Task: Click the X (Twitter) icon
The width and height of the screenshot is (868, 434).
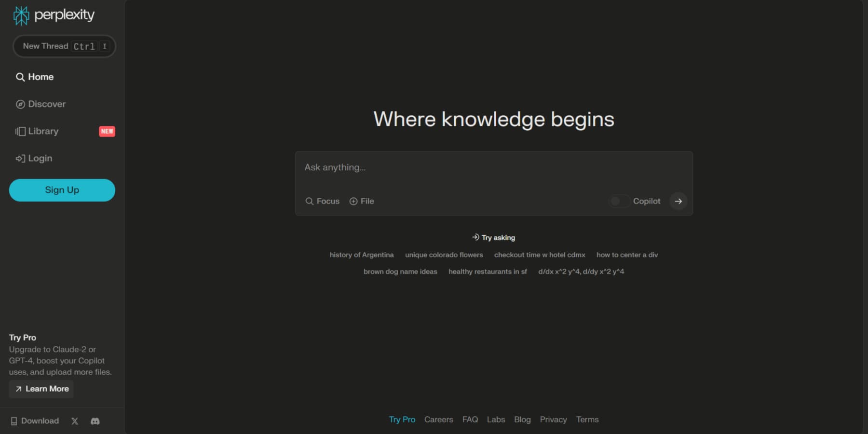Action: [x=75, y=420]
